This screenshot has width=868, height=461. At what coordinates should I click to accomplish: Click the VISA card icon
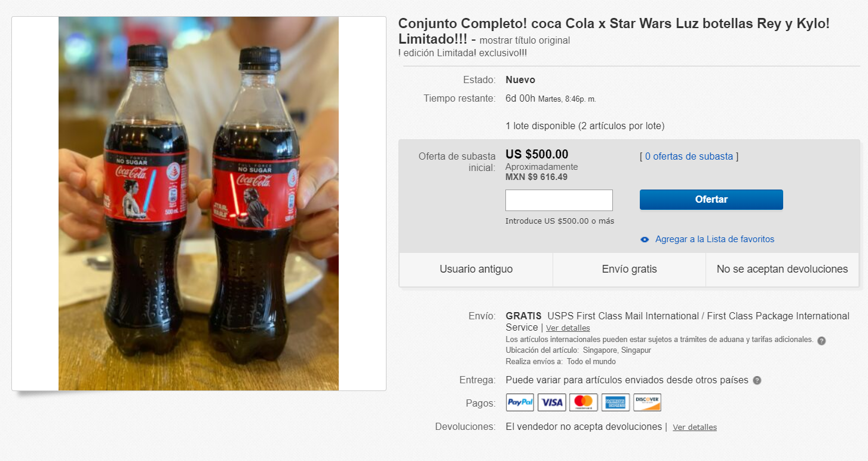pyautogui.click(x=552, y=402)
